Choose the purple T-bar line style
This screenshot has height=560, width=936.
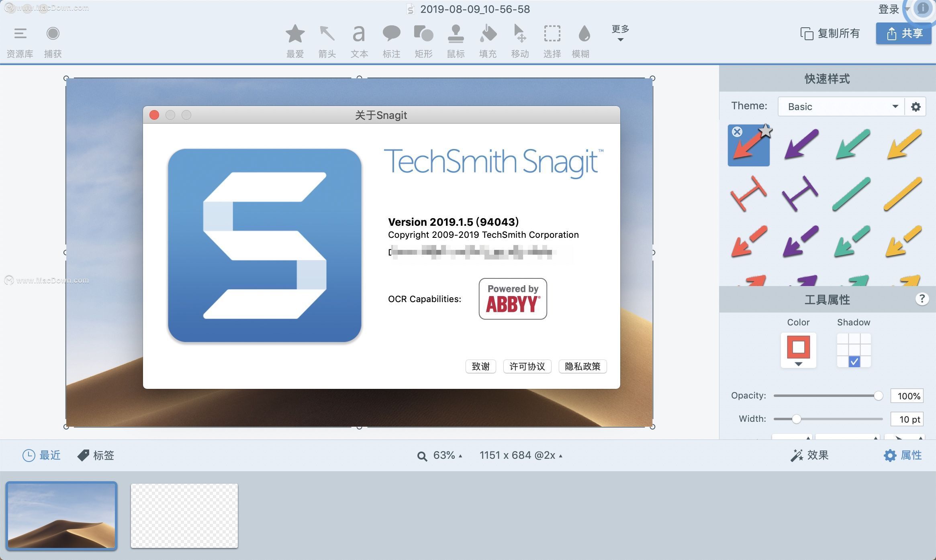[x=801, y=194]
